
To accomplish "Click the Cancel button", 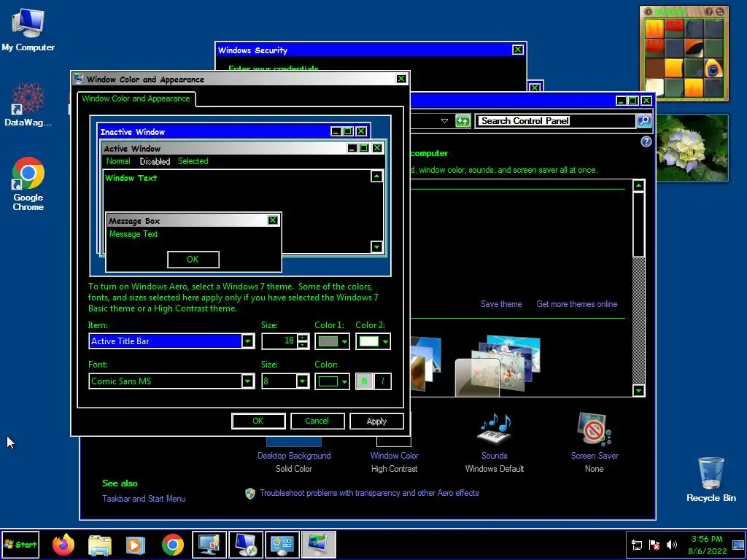I will tap(317, 421).
